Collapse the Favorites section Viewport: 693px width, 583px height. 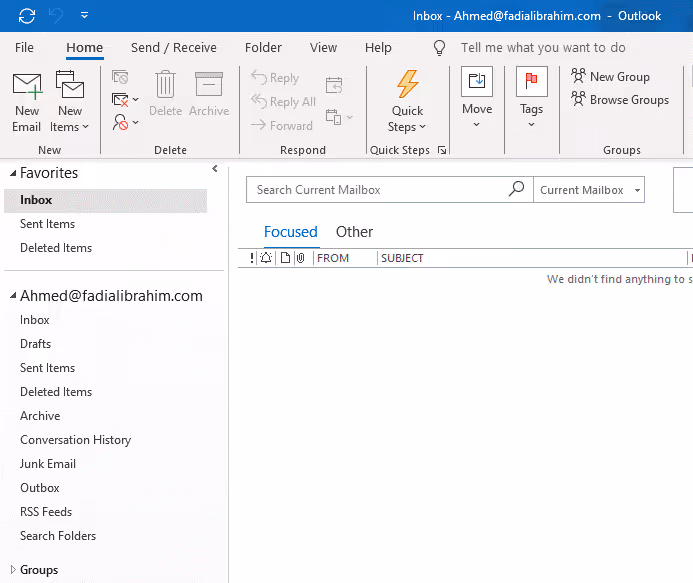coord(13,173)
